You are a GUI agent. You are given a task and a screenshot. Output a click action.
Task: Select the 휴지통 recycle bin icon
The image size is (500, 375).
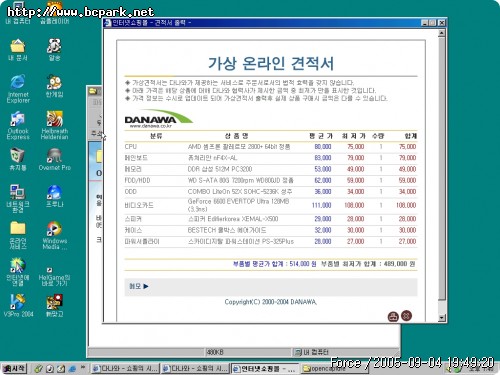tap(18, 159)
